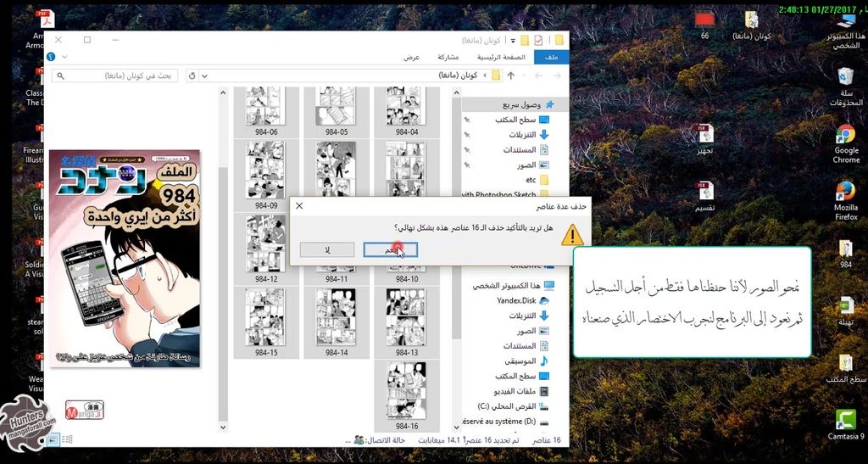Open Camtasia 9 desktop shortcut
The width and height of the screenshot is (868, 464).
click(x=845, y=425)
